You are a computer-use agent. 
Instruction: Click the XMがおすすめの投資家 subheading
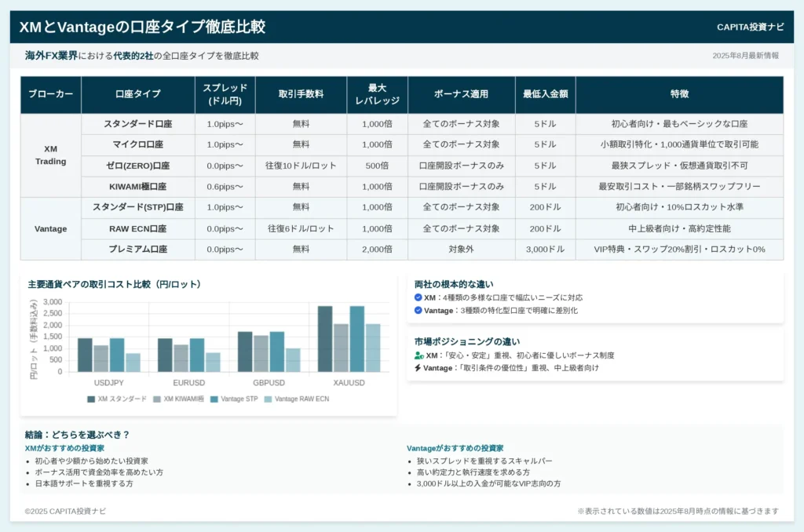pos(64,448)
